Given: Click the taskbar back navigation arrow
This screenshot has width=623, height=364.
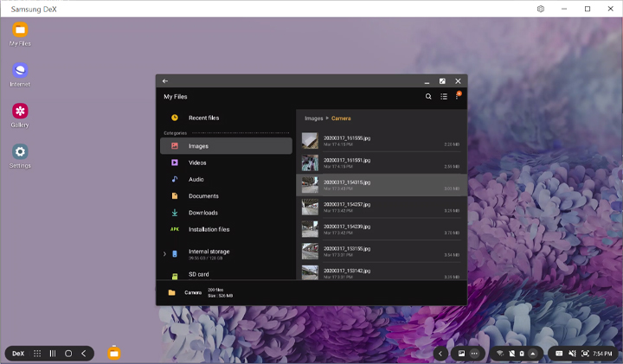Looking at the screenshot, I should click(83, 354).
